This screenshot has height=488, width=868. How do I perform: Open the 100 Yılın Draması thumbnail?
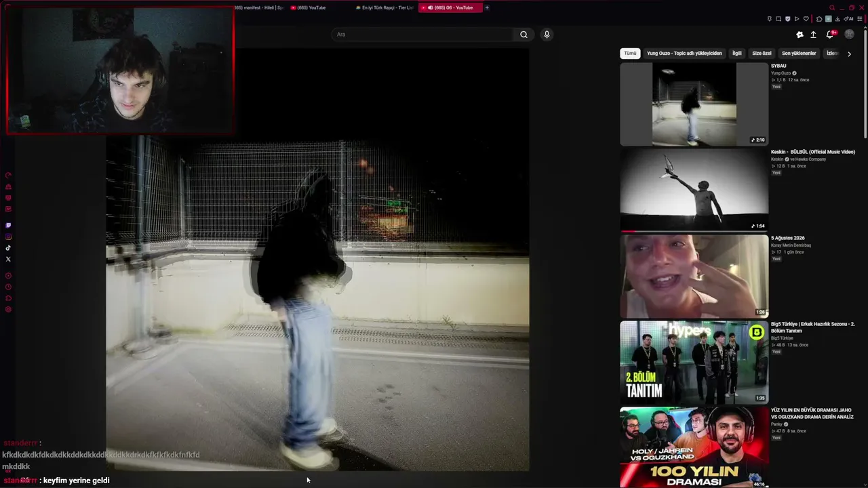pyautogui.click(x=694, y=447)
